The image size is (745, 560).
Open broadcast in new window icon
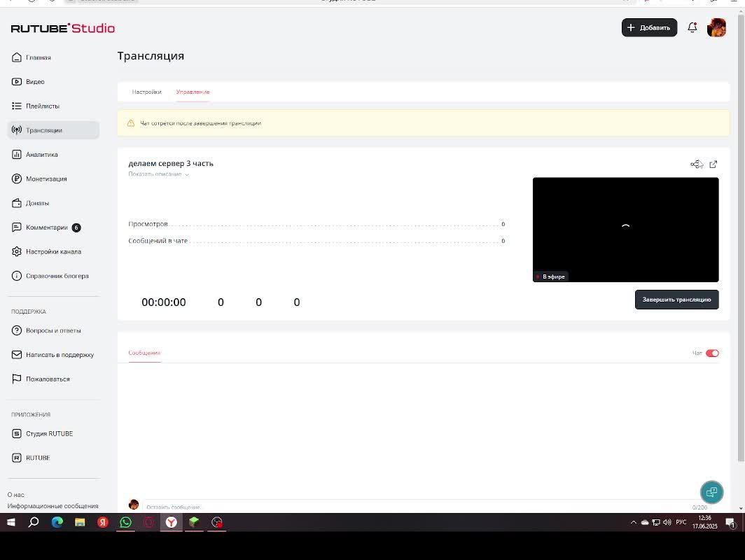[x=713, y=164]
